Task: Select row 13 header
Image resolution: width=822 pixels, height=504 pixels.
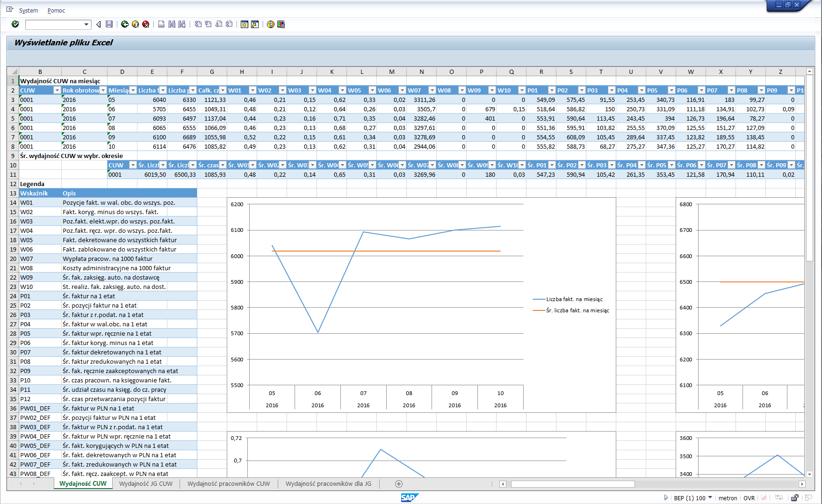Action: click(x=13, y=193)
